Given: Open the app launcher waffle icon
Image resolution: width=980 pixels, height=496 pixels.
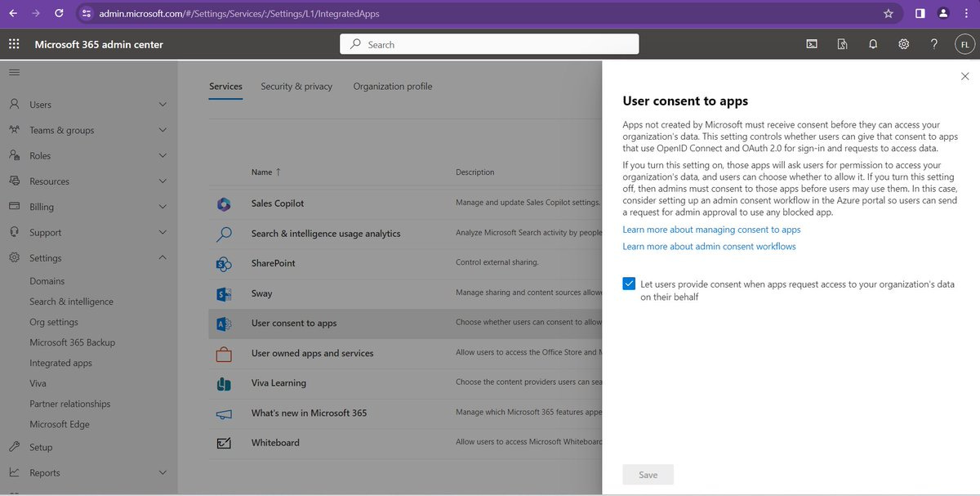Looking at the screenshot, I should click(14, 44).
